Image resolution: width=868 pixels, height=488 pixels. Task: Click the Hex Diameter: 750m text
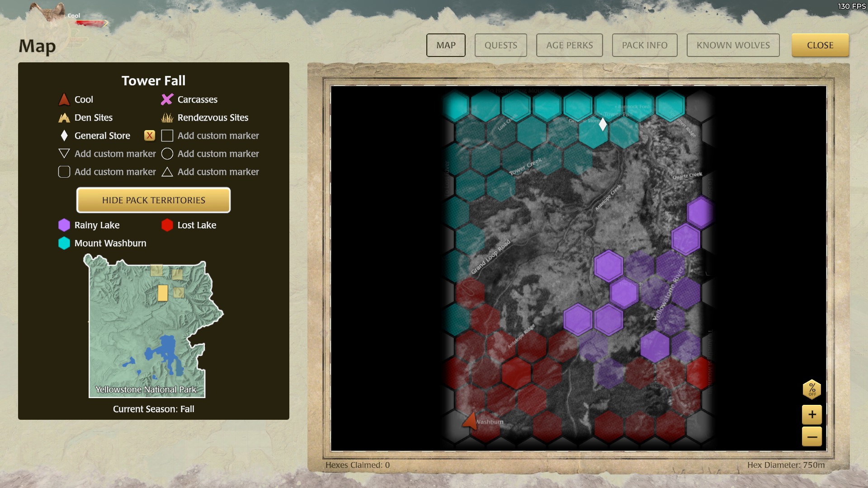point(786,465)
